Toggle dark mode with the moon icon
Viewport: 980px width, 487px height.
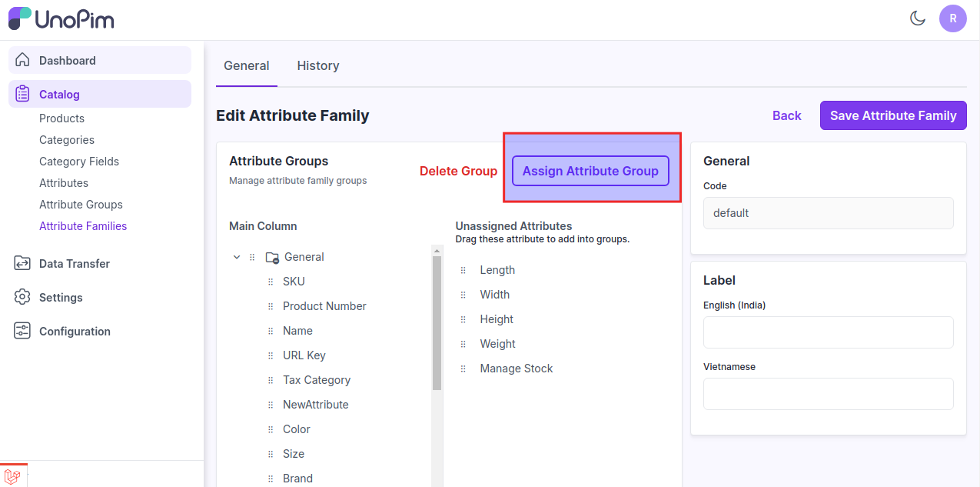pyautogui.click(x=918, y=17)
